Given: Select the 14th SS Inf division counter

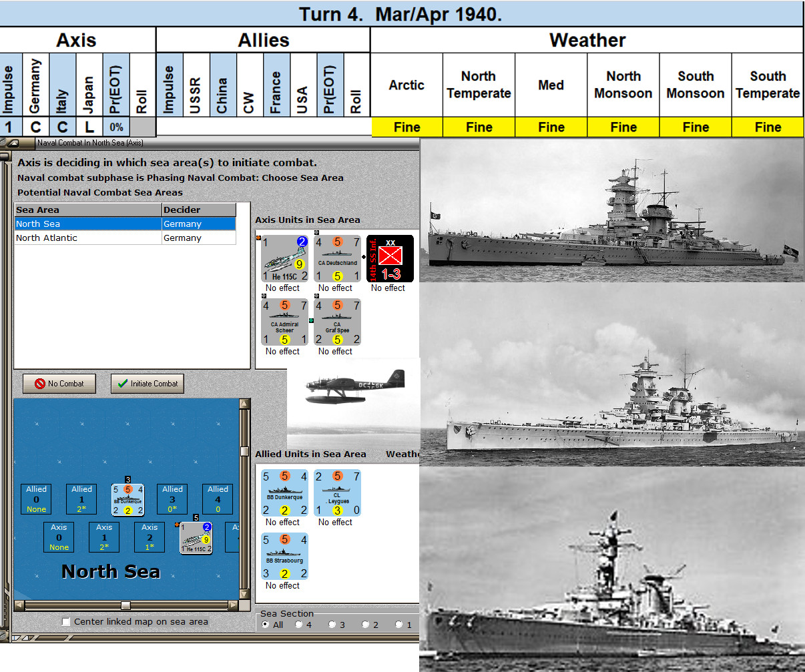Looking at the screenshot, I should (x=390, y=258).
